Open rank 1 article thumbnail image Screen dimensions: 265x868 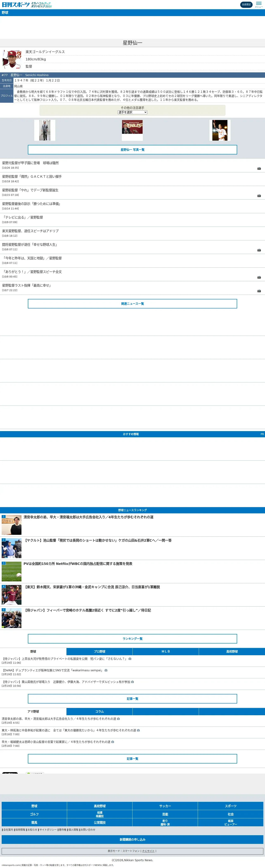click(12, 525)
